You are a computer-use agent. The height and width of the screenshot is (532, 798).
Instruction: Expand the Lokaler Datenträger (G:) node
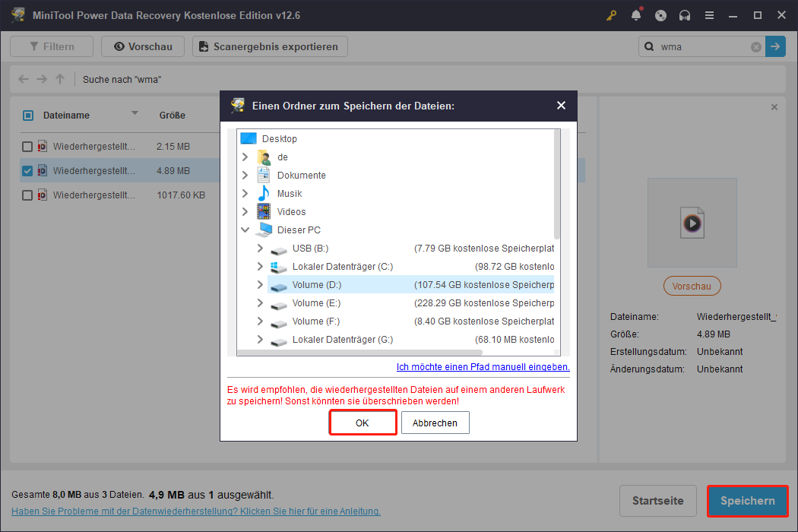260,340
